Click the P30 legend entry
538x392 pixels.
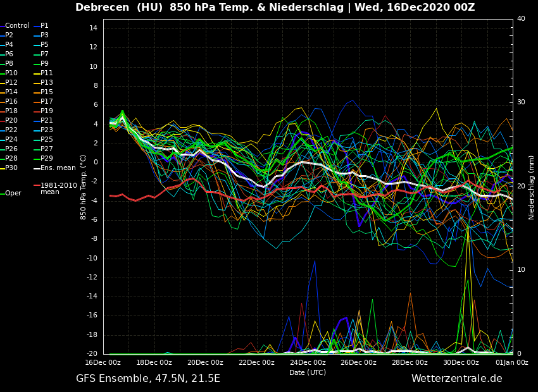(x=11, y=168)
